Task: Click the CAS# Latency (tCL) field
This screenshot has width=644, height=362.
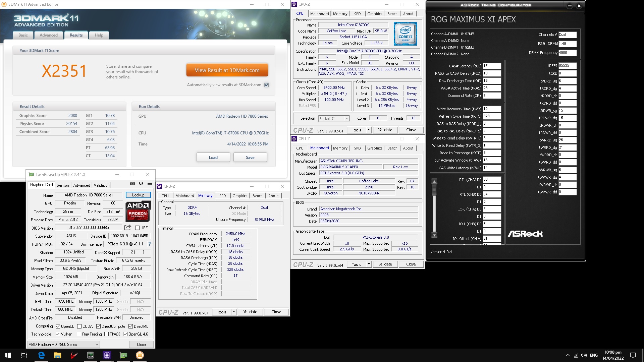Action: (x=492, y=66)
